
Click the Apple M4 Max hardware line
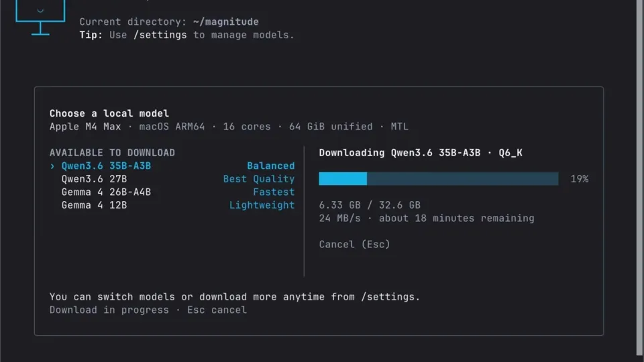coord(229,127)
